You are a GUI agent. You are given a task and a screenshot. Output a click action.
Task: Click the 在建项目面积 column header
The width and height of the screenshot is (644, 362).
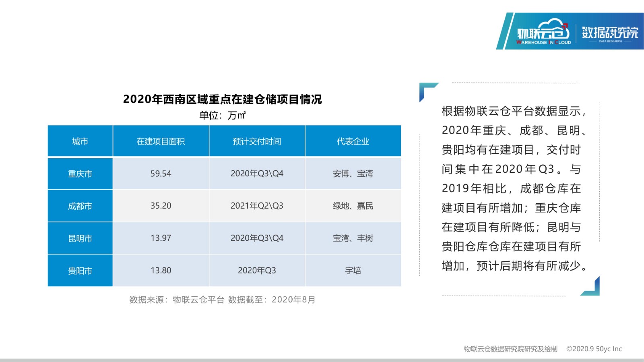click(x=161, y=141)
